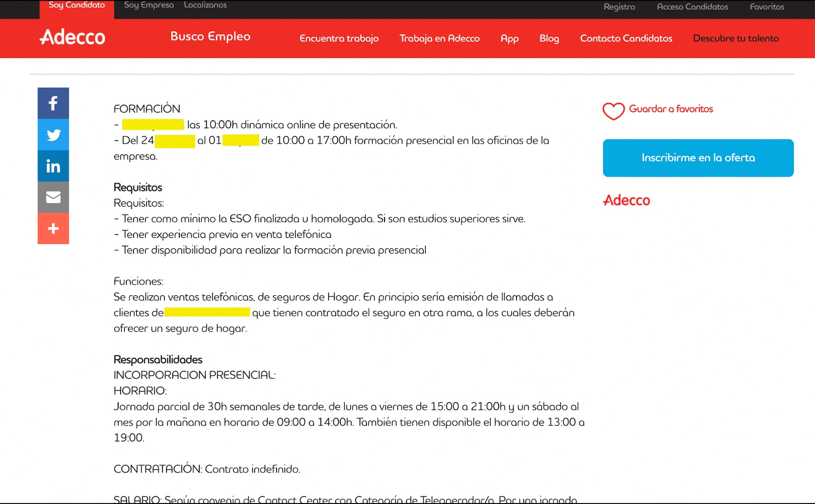Open the Encuentra trabajo menu

pyautogui.click(x=339, y=39)
